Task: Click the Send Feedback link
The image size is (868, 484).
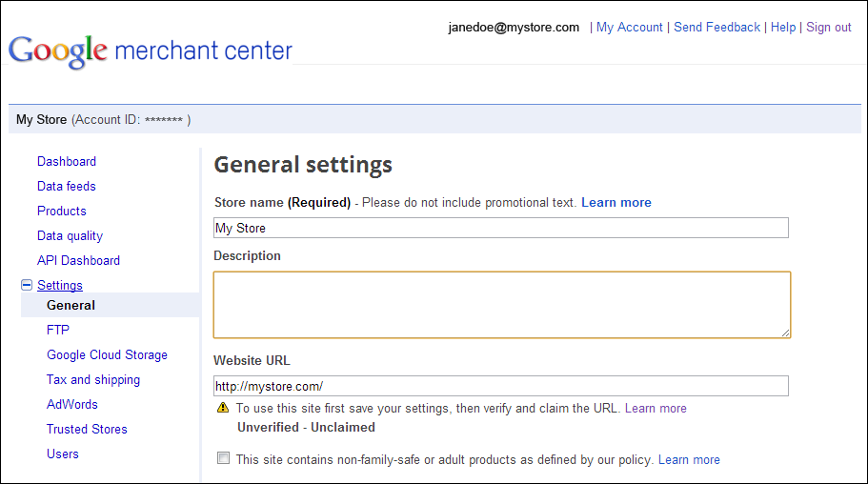Action: point(717,27)
